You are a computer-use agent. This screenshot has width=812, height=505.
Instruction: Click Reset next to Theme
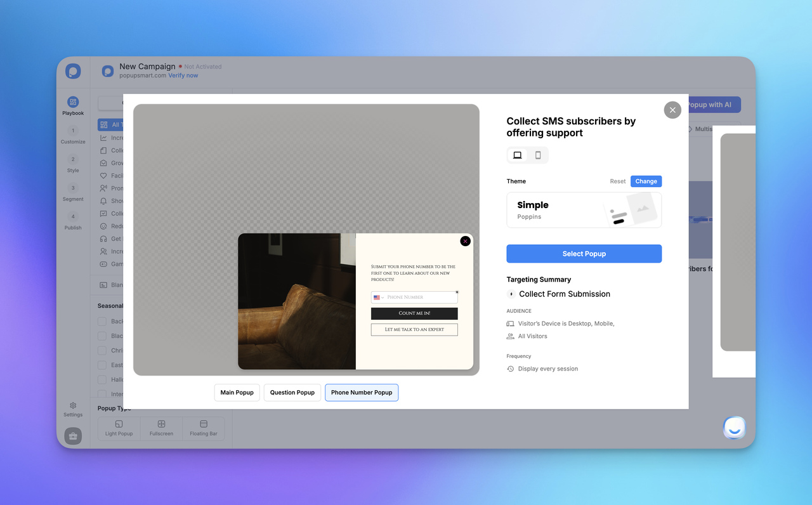[x=618, y=181]
